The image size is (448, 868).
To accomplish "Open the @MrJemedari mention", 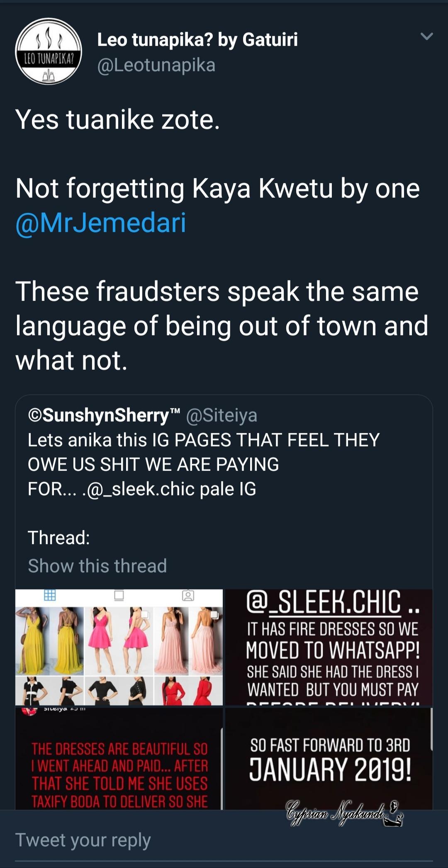I will coord(101,223).
